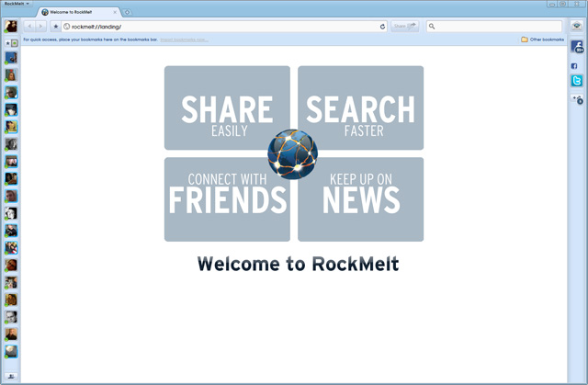The width and height of the screenshot is (588, 385).
Task: Reload the page with the refresh icon
Action: 382,27
